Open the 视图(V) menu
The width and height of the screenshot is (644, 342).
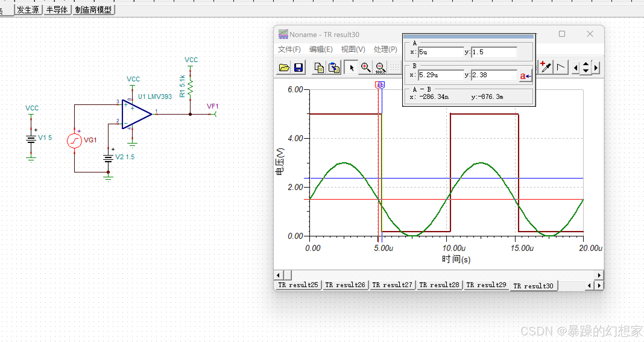[353, 49]
